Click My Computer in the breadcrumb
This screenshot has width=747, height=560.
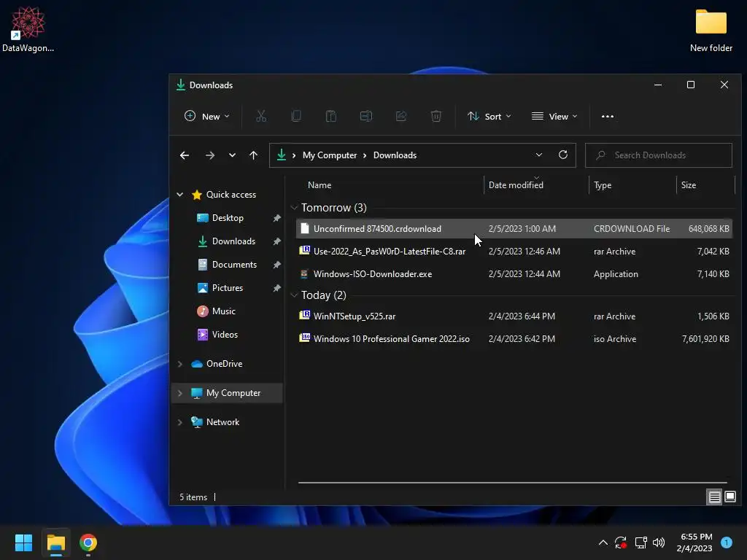point(330,155)
